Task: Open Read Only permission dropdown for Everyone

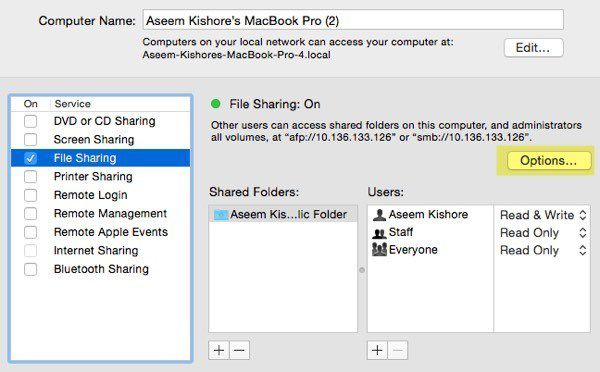Action: tap(543, 250)
